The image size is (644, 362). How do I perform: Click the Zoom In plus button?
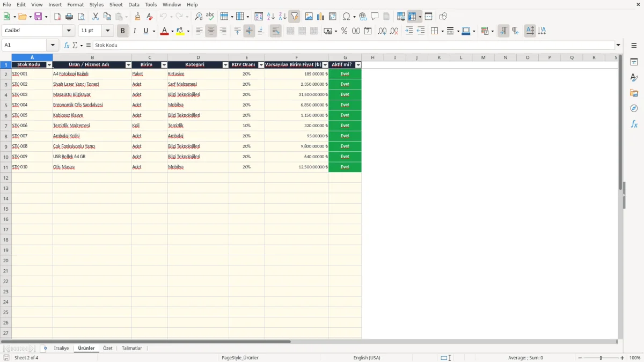623,358
